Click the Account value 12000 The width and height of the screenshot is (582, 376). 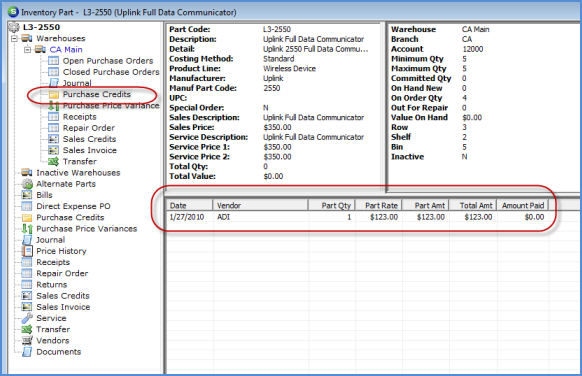coord(473,49)
